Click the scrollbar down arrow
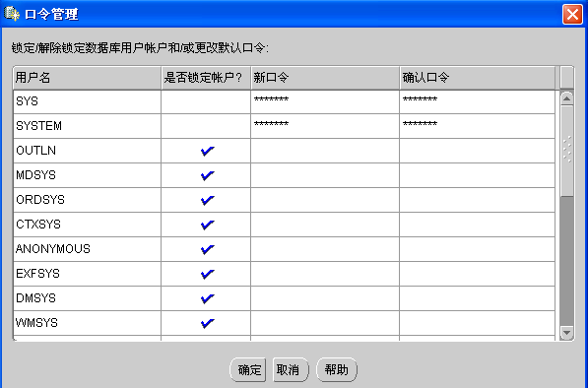588x388 pixels. coord(566,333)
